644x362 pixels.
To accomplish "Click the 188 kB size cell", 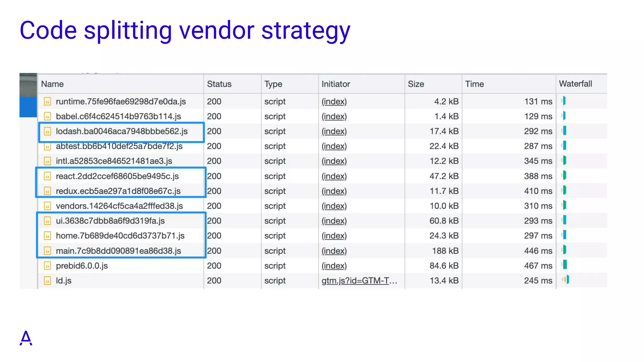I will point(445,251).
